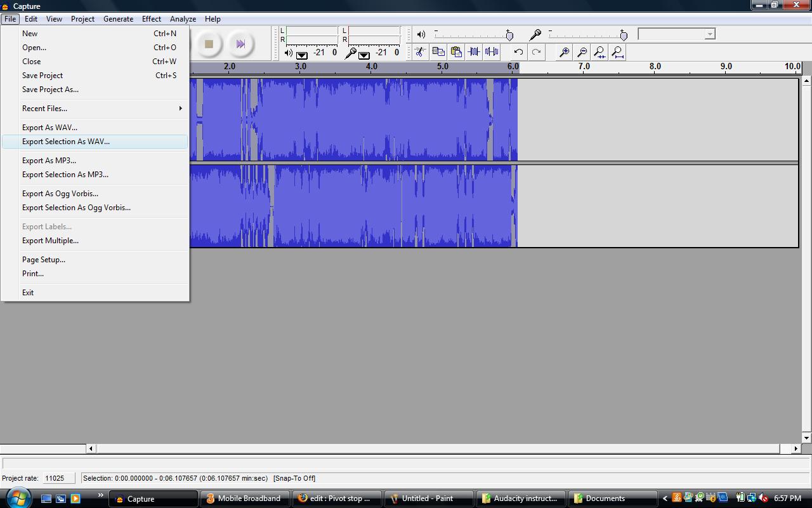Open the Edit menu
The width and height of the screenshot is (812, 508).
pyautogui.click(x=31, y=18)
